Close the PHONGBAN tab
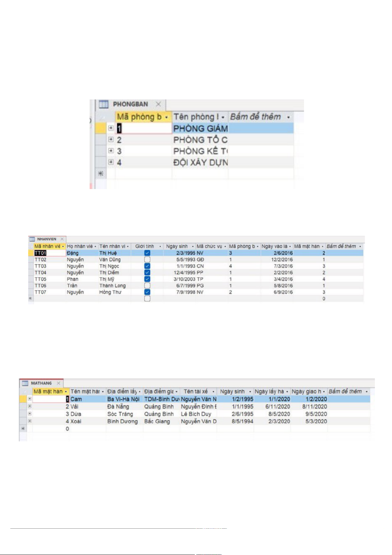The width and height of the screenshot is (392, 555). pyautogui.click(x=158, y=104)
